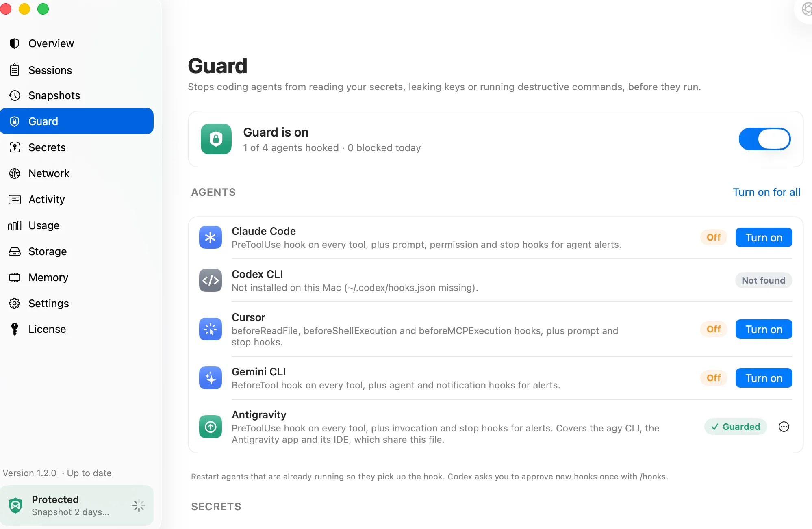Click the Protected snapshot status card

click(x=77, y=505)
